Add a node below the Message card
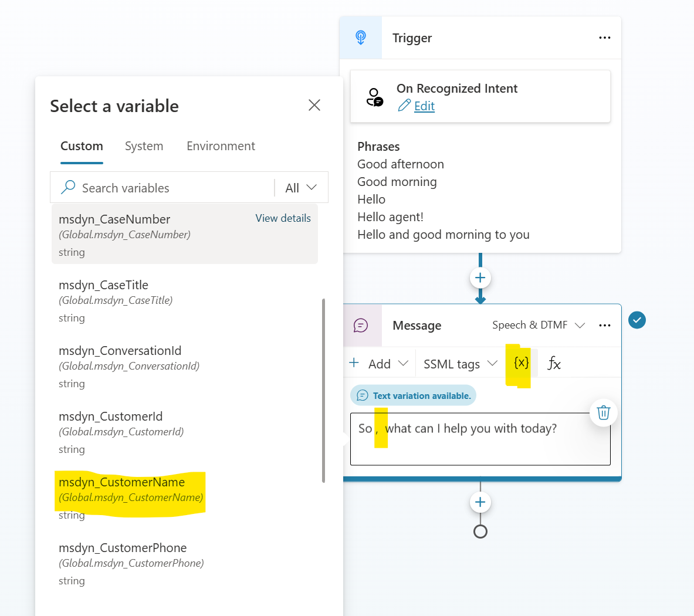This screenshot has height=616, width=694. 480,502
